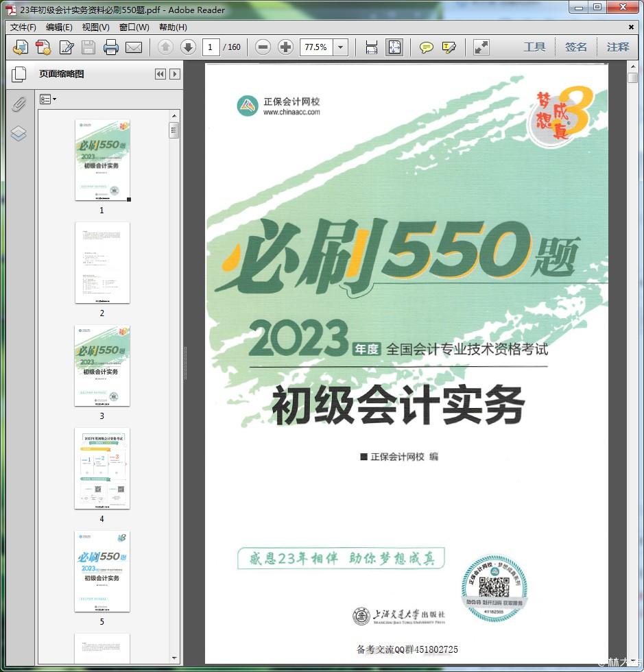644x672 pixels.
Task: Open the Layers panel in the sidebar
Action: 19,133
